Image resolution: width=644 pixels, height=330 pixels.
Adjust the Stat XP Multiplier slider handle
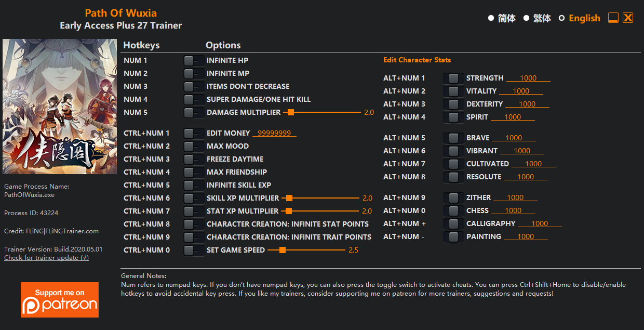289,211
